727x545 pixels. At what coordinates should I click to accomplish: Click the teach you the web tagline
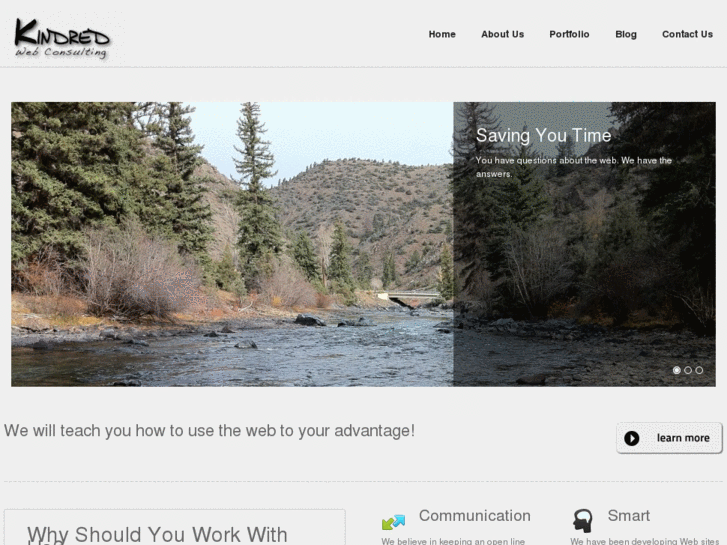(x=210, y=431)
